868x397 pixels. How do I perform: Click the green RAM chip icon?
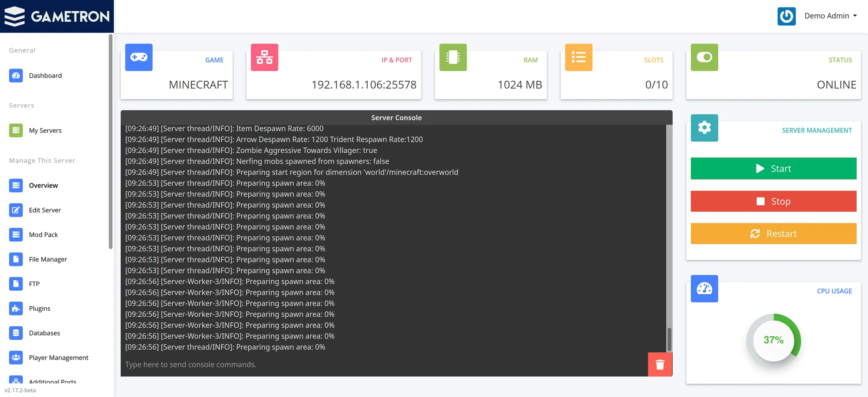click(x=453, y=57)
